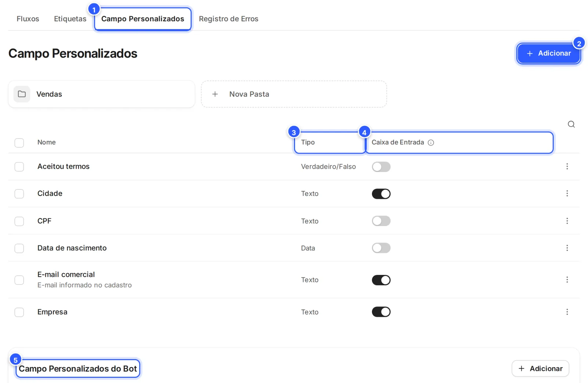Click the Cidade field name

click(x=50, y=193)
